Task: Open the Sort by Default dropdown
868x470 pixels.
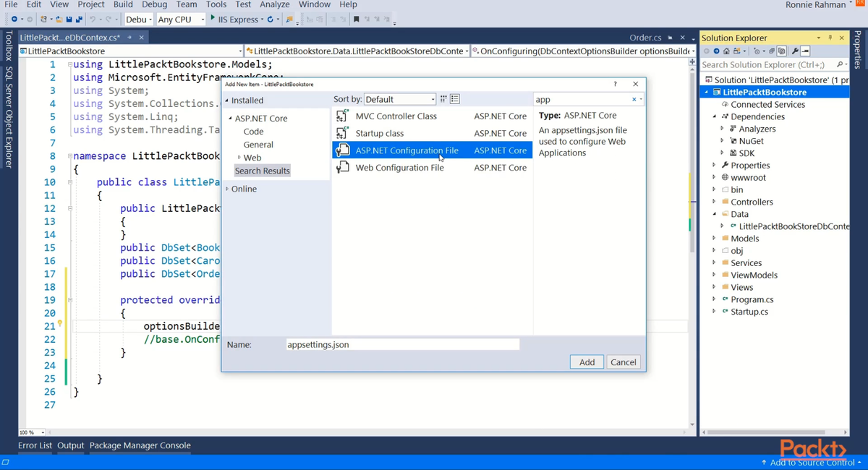Action: pyautogui.click(x=400, y=99)
